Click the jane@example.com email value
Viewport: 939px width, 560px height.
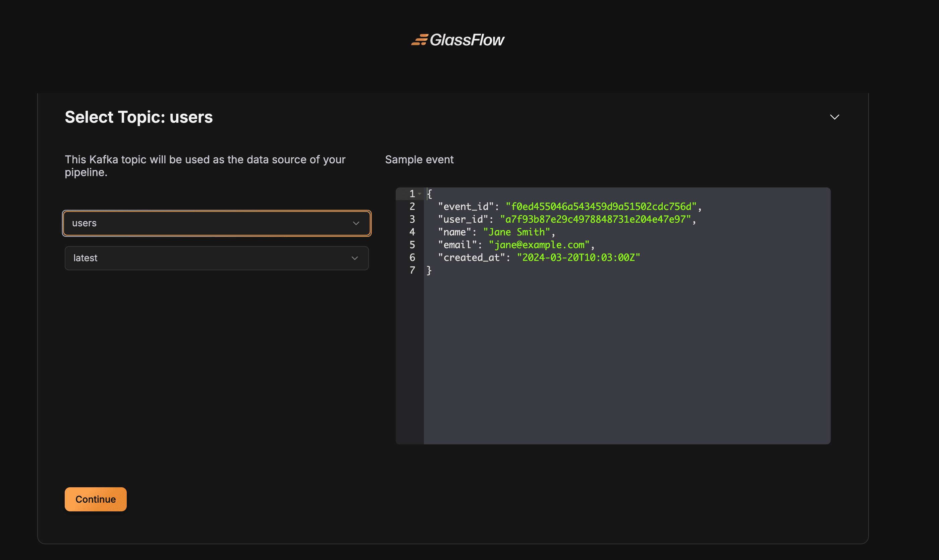tap(539, 245)
